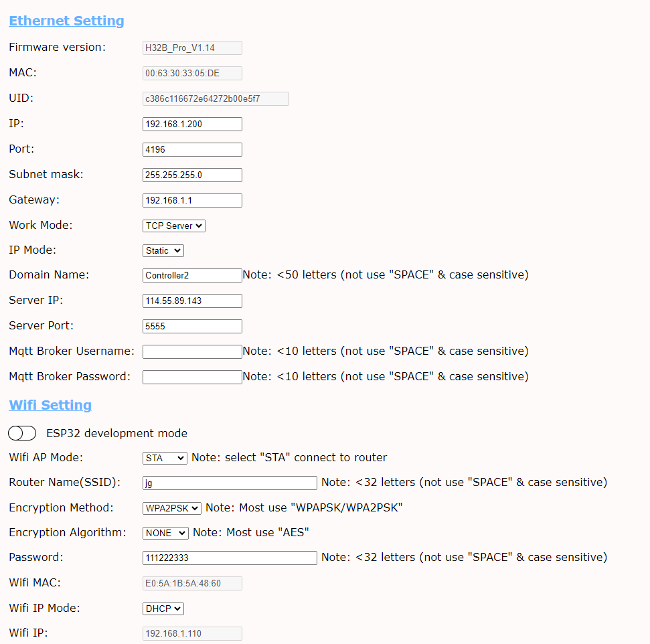
Task: Click the Wifi Setting heading link
Action: point(50,405)
